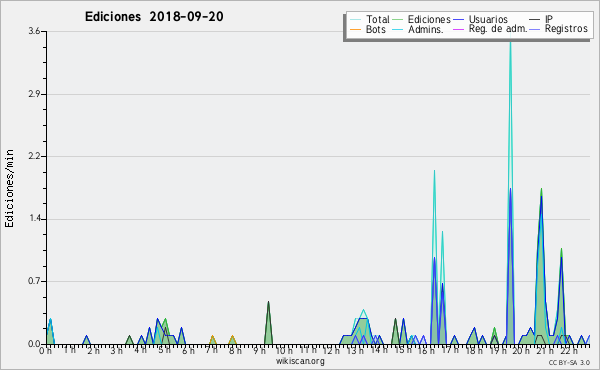Click the dark green peak after 9 h
Screen dimensions: 600x370
[x=268, y=323]
